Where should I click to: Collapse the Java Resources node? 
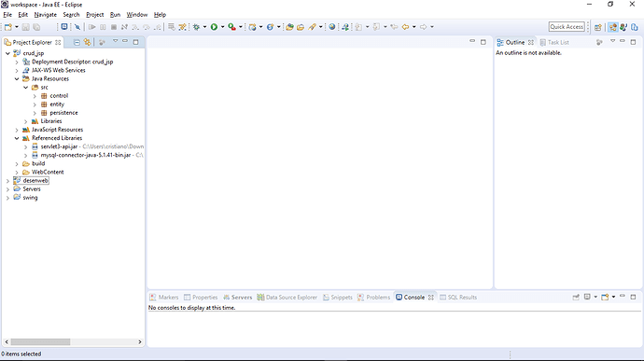17,79
